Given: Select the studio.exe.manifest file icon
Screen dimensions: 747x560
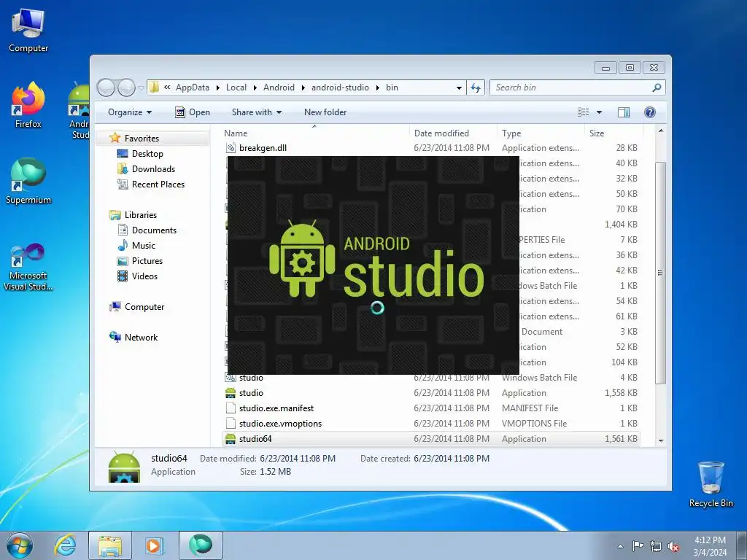Looking at the screenshot, I should (231, 408).
